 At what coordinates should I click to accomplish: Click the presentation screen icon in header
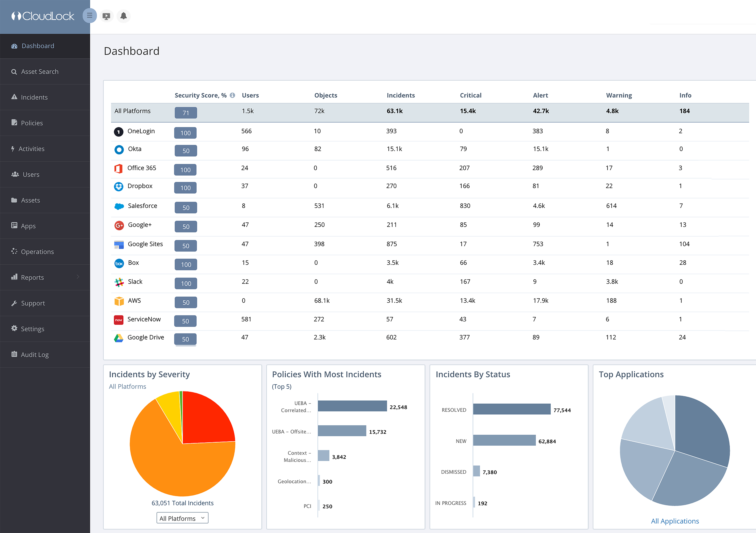pos(106,16)
